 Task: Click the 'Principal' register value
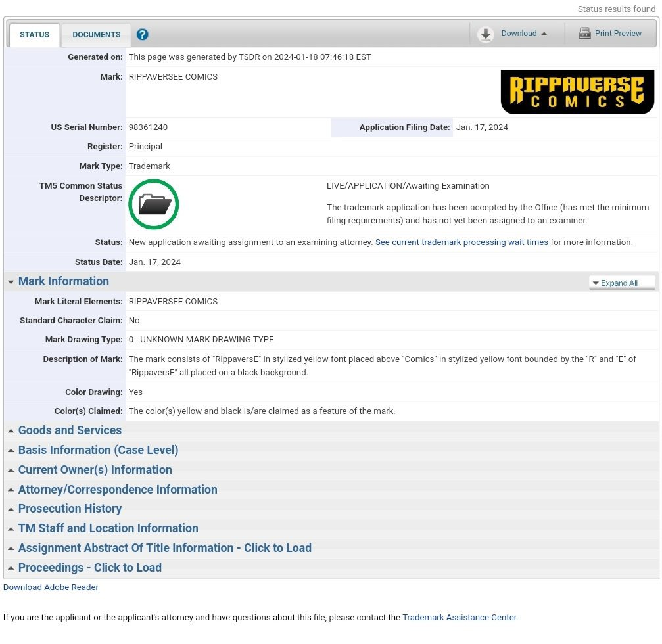[145, 147]
